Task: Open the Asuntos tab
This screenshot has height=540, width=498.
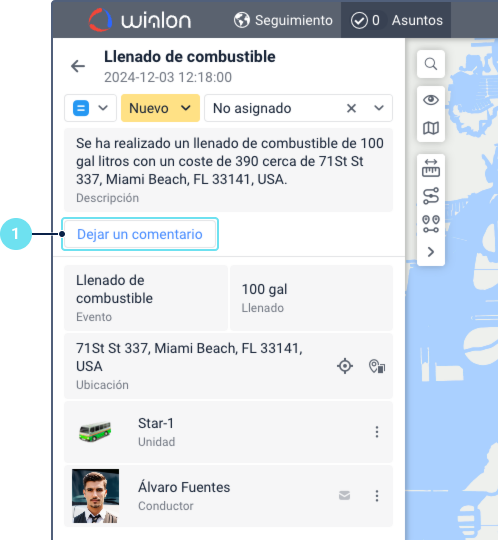Action: 396,20
